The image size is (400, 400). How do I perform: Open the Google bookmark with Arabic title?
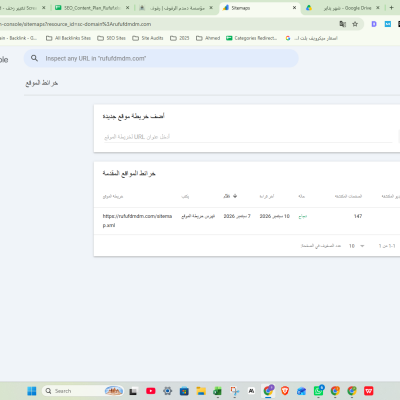pyautogui.click(x=311, y=38)
